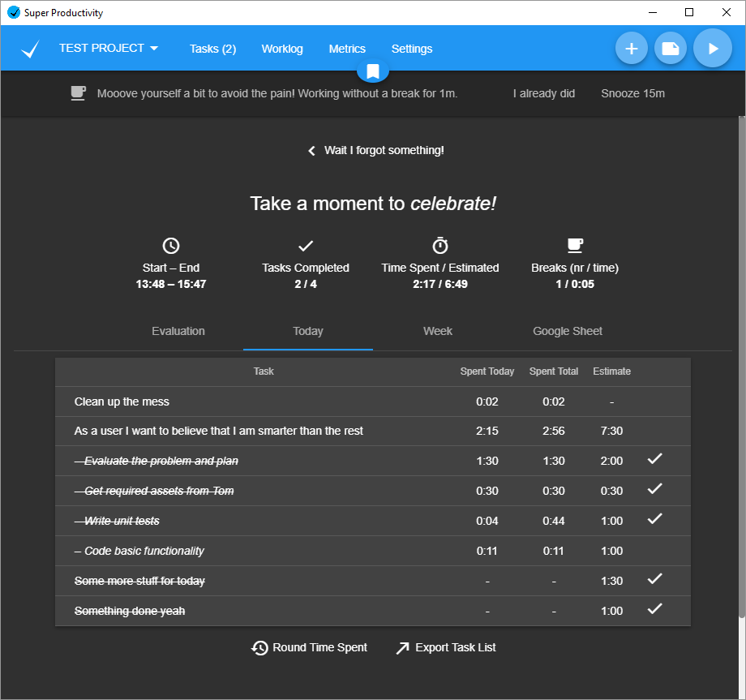The height and width of the screenshot is (700, 746).
Task: Expand the TEST PROJECT dropdown
Action: click(x=109, y=49)
